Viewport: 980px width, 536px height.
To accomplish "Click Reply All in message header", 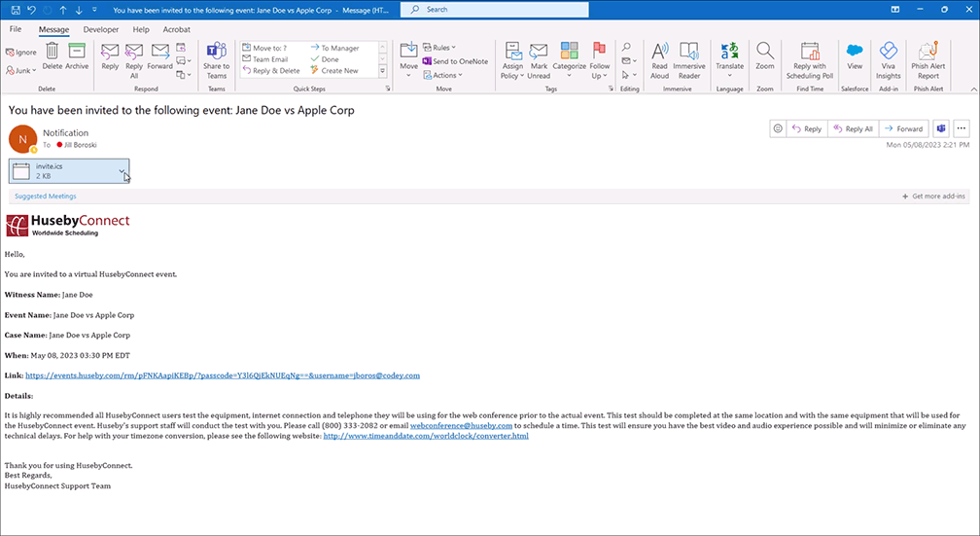I will [x=854, y=128].
